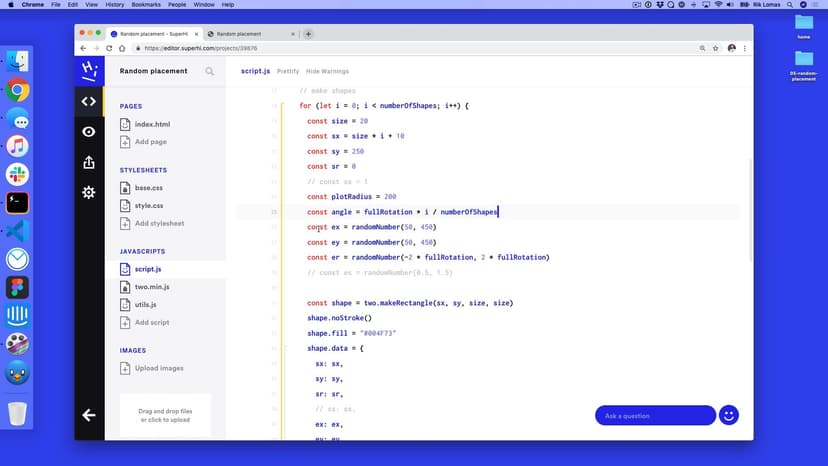Click Prettify to format the code
The height and width of the screenshot is (466, 828).
[x=287, y=71]
